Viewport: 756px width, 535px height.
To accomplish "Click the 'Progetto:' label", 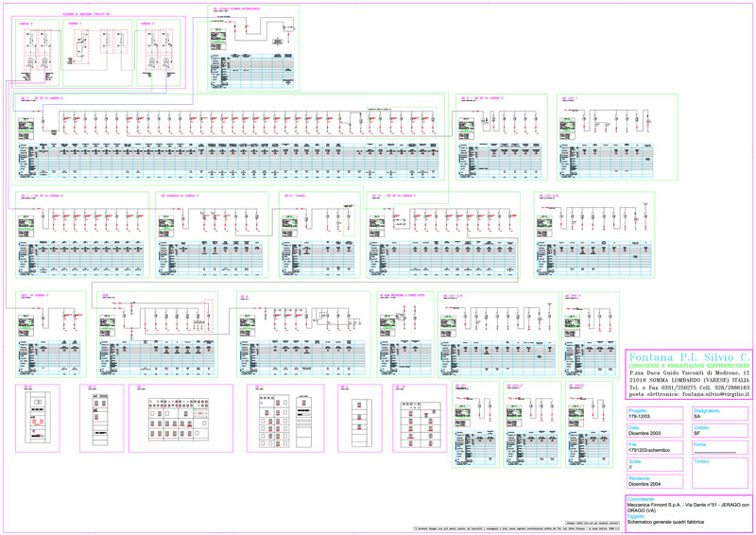I will point(639,410).
